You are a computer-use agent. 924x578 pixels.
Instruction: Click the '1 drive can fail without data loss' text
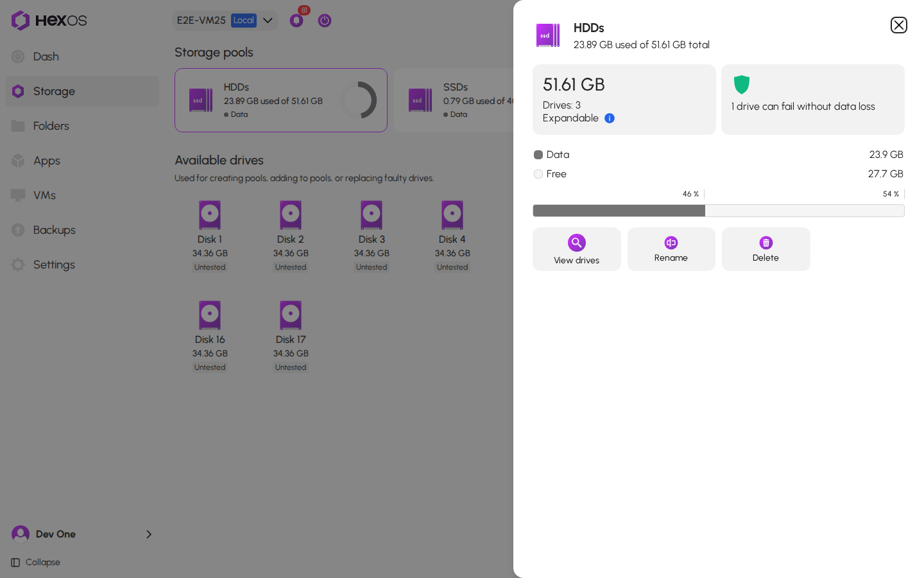click(803, 107)
